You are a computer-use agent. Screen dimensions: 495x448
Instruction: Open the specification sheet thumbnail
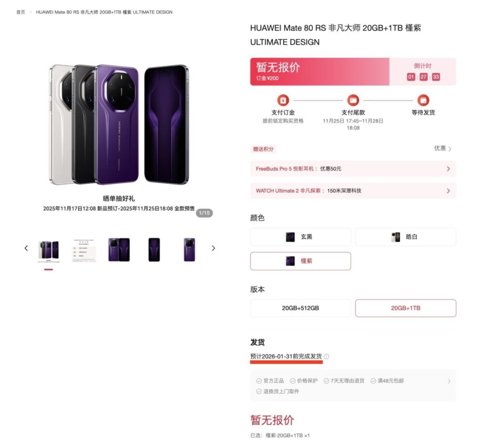(84, 250)
